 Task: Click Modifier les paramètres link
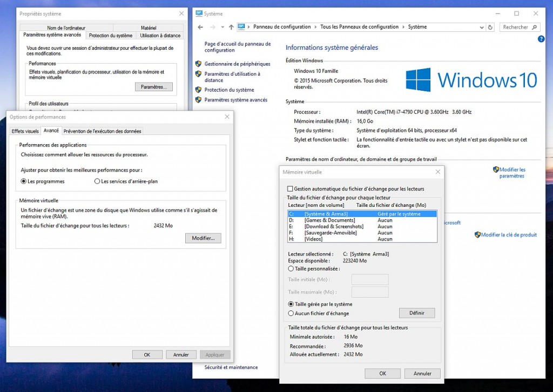click(x=512, y=173)
